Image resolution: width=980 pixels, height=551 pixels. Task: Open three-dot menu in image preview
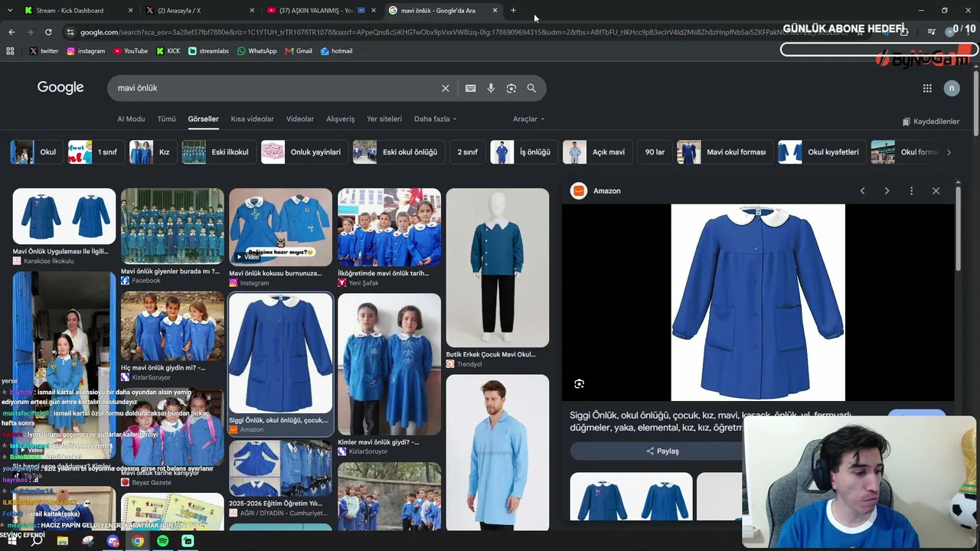[x=911, y=191]
